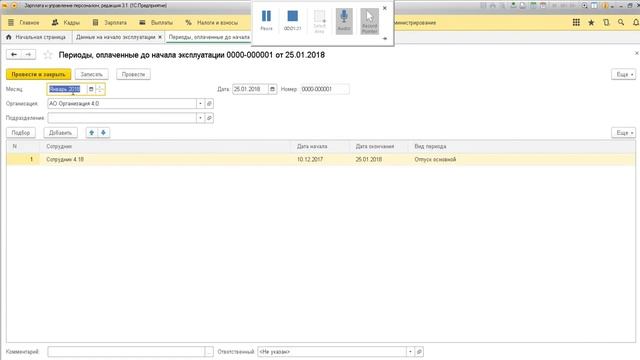The width and height of the screenshot is (640, 360).
Task: Click the Ответственный field
Action: (x=332, y=351)
